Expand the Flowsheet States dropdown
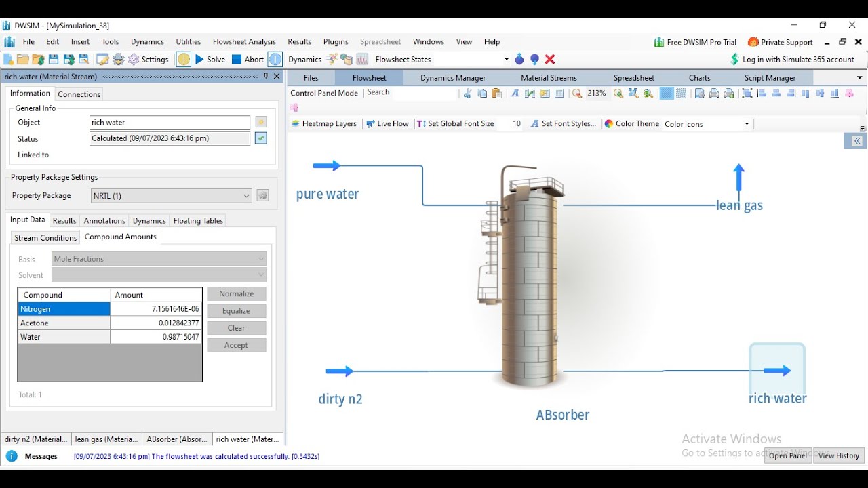The width and height of the screenshot is (868, 488). click(507, 60)
